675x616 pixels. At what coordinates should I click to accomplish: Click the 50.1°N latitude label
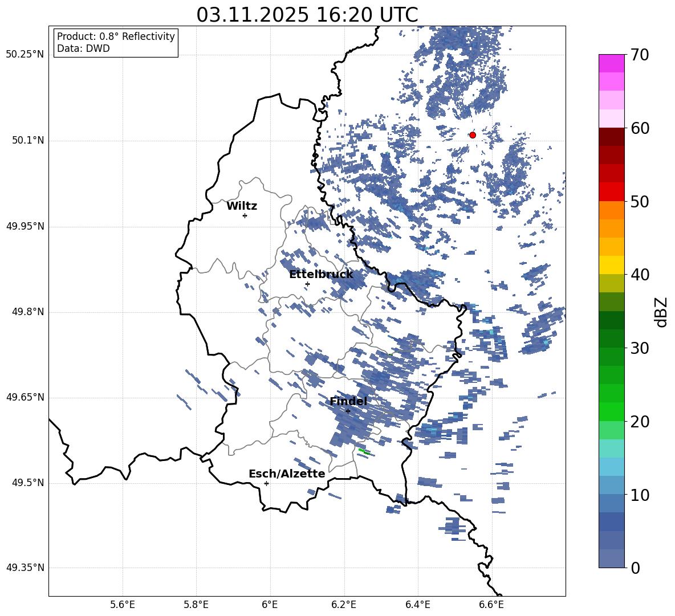(29, 141)
